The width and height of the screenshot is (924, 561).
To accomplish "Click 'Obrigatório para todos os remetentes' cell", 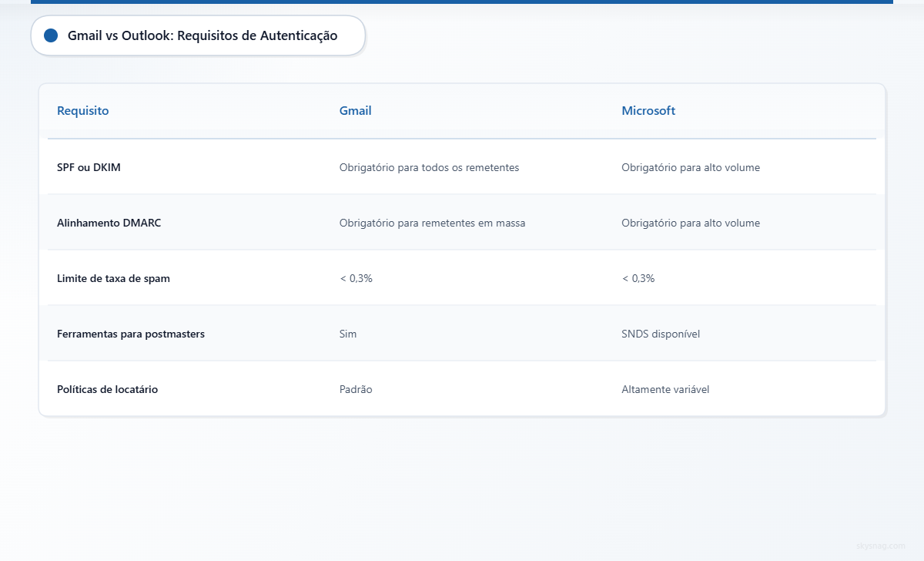I will click(430, 167).
